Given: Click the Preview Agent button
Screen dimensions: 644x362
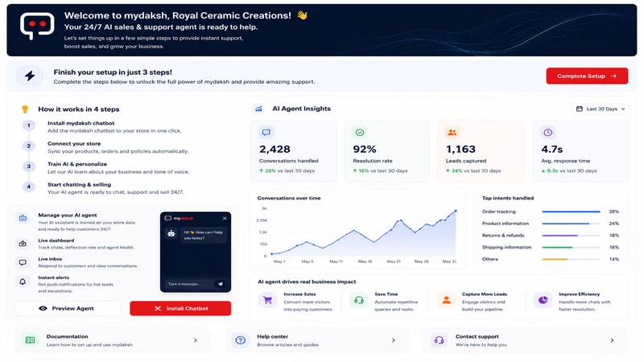Looking at the screenshot, I should point(68,308).
